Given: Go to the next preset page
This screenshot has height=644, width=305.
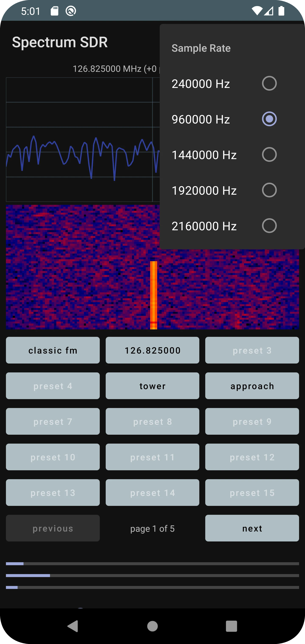Looking at the screenshot, I should pos(252,528).
